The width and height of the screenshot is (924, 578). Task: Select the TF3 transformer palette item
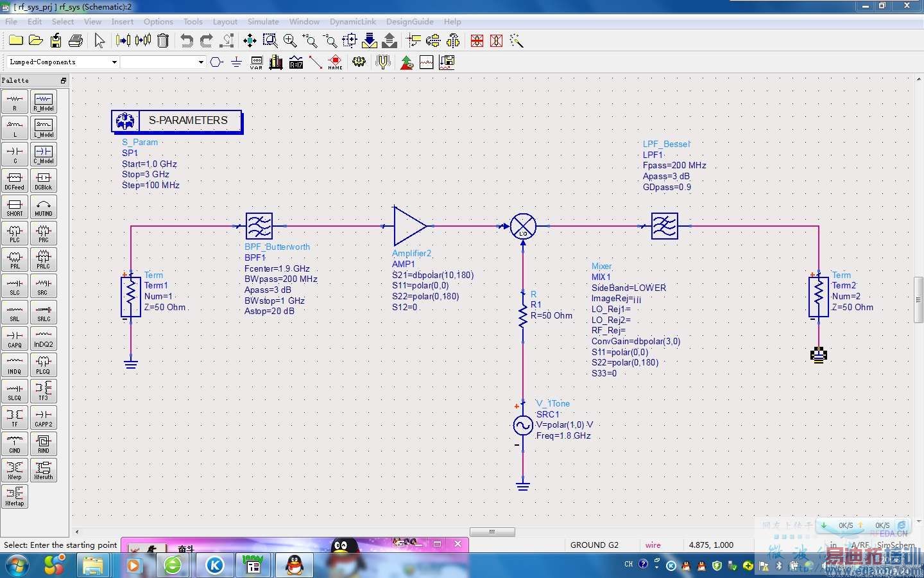(x=44, y=391)
